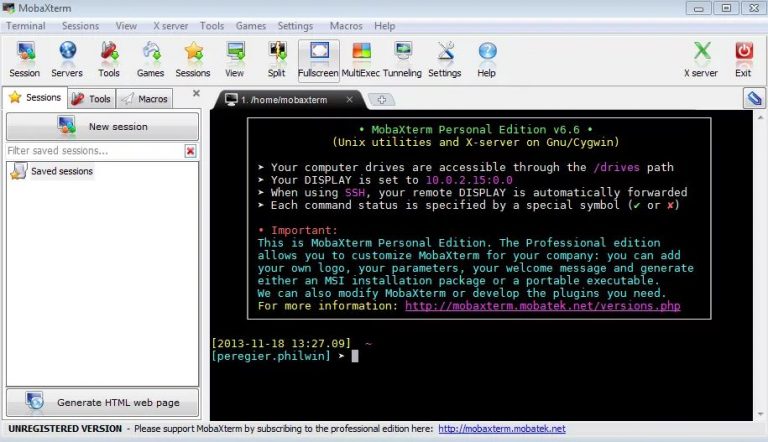The width and height of the screenshot is (768, 442).
Task: Open the Tools menu in menu bar
Action: [x=212, y=26]
